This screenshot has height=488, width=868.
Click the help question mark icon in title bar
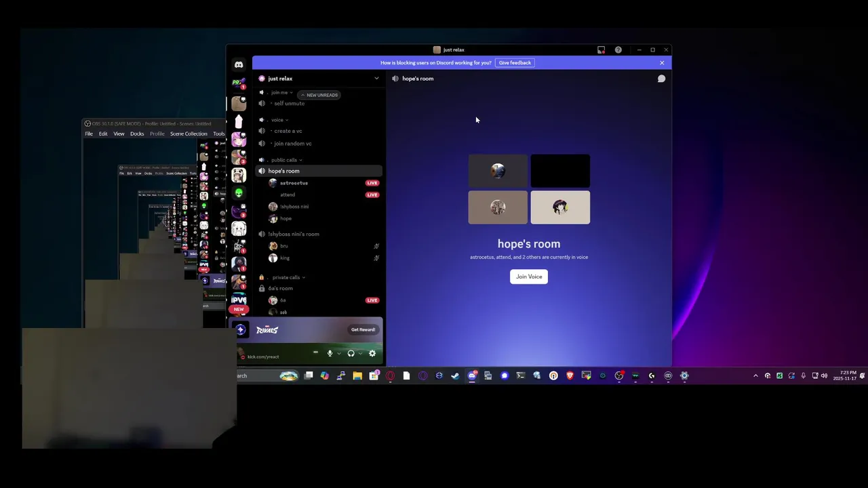618,49
